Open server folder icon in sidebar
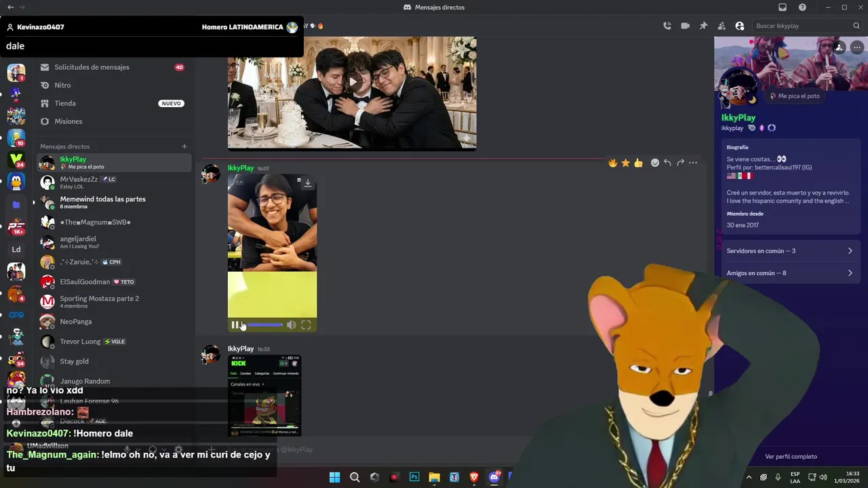 tap(16, 204)
